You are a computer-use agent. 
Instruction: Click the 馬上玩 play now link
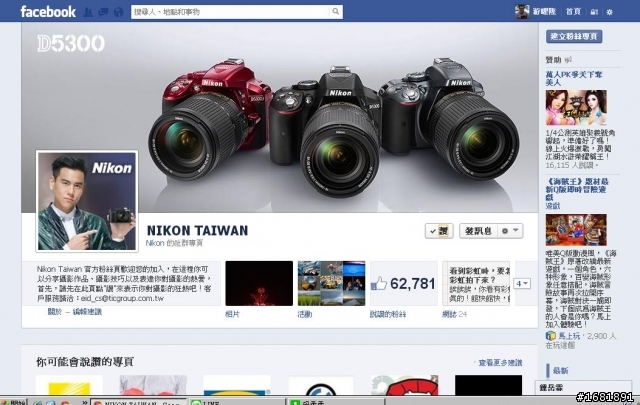569,336
